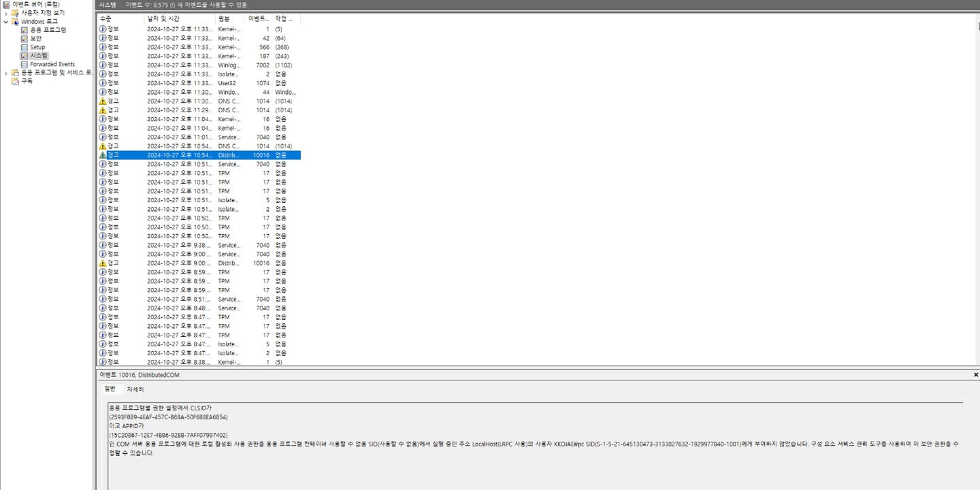
Task: Sort by the 날짜 및 시간 column header
Action: tap(180, 18)
